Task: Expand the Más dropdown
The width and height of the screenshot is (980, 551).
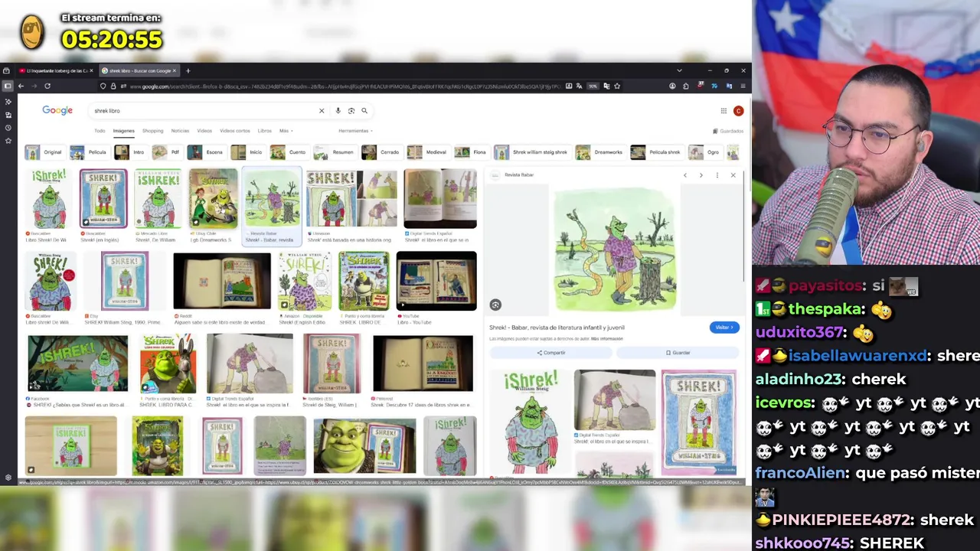Action: [285, 131]
